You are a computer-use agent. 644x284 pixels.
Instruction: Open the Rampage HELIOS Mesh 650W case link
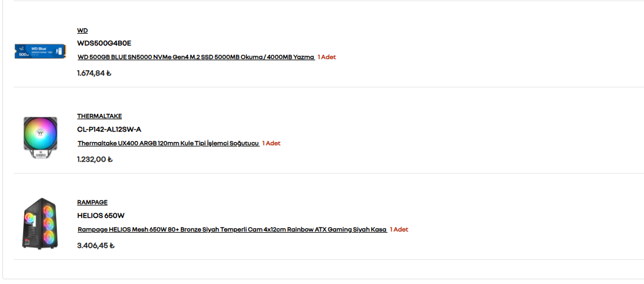pos(232,230)
